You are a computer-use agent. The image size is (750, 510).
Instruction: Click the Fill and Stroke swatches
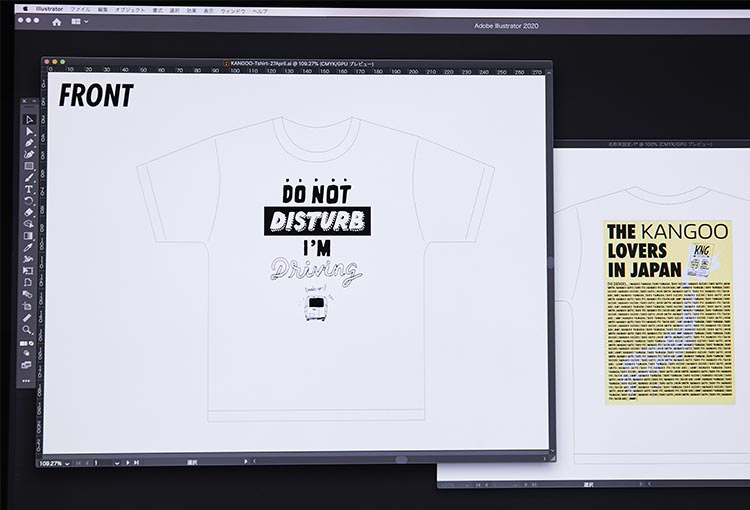pyautogui.click(x=27, y=344)
